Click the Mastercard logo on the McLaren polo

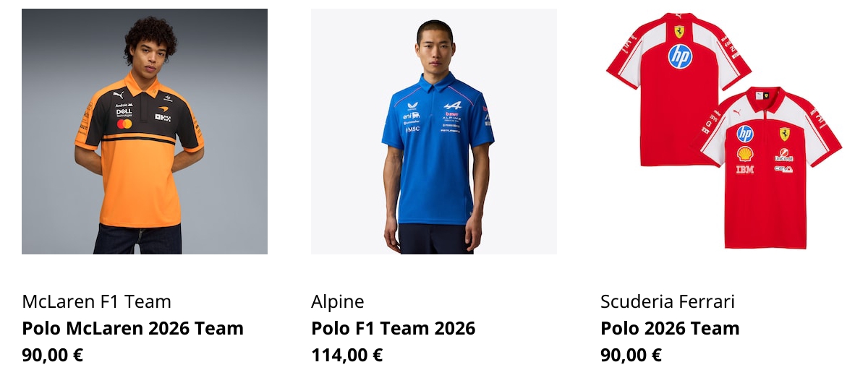click(x=124, y=124)
